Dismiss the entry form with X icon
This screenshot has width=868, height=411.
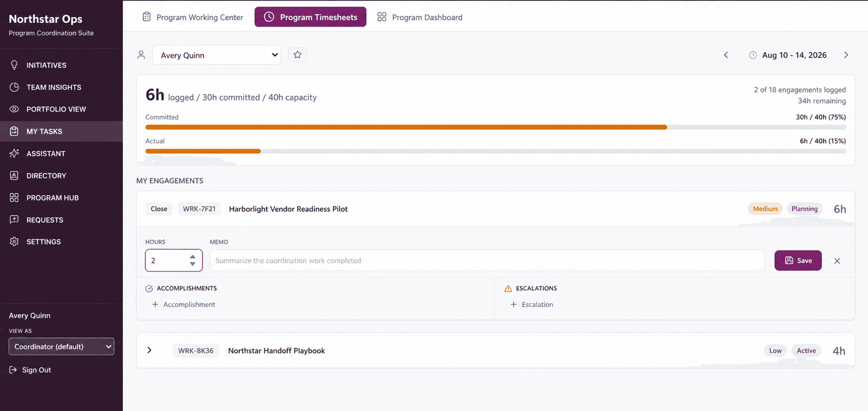click(x=837, y=261)
